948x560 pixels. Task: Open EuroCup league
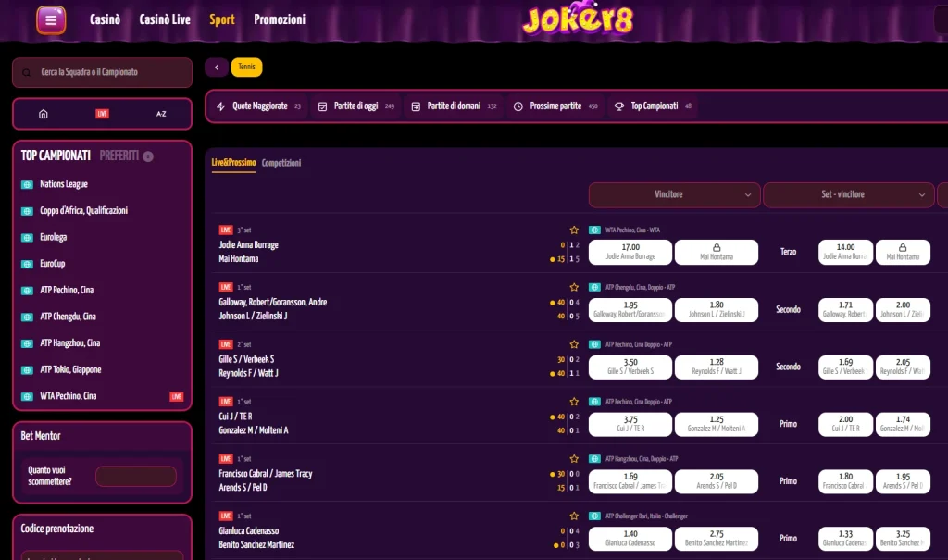[53, 264]
